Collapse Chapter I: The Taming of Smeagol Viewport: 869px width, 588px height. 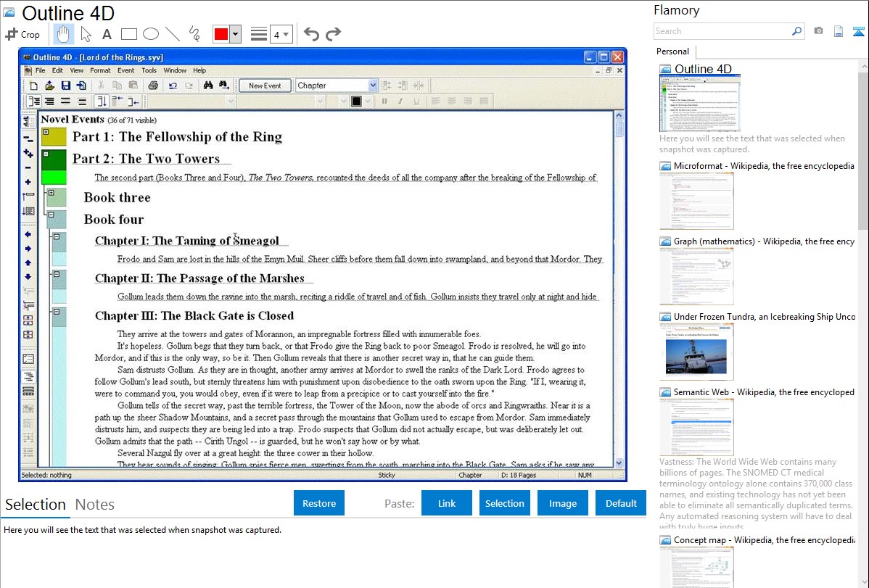(x=57, y=236)
